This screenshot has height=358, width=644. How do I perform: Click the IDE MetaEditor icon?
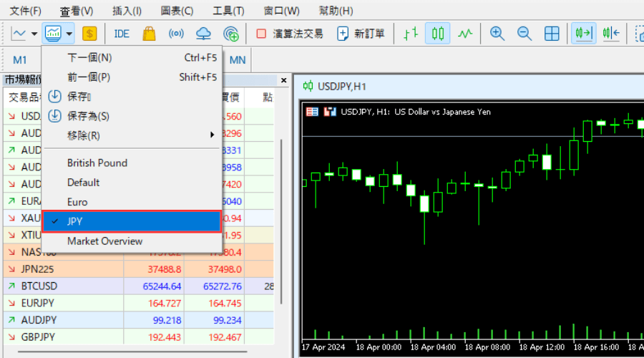coord(122,34)
